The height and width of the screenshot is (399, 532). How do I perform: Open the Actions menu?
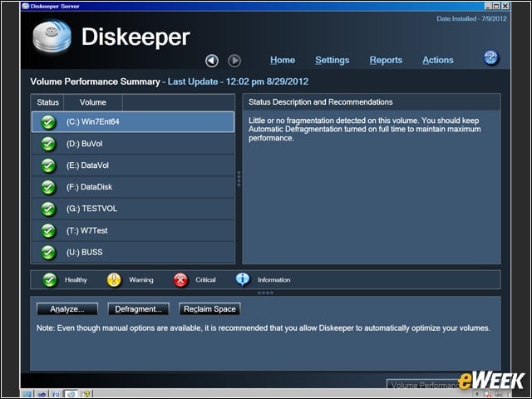438,60
